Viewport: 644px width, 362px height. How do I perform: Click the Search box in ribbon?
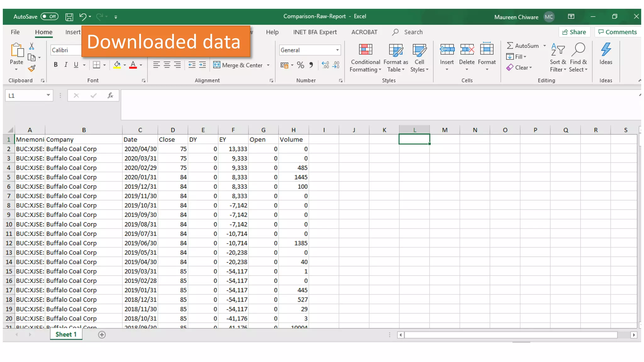pyautogui.click(x=408, y=32)
